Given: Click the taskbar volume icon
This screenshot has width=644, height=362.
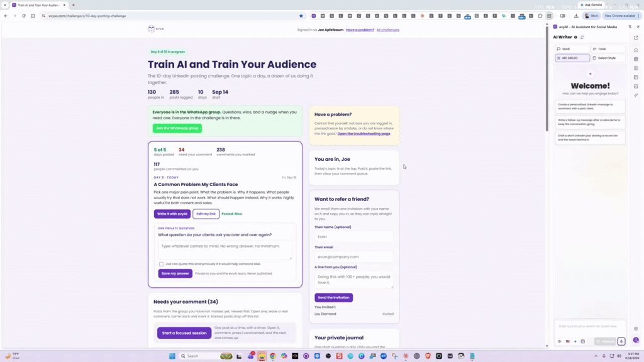Looking at the screenshot, I should click(x=619, y=356).
